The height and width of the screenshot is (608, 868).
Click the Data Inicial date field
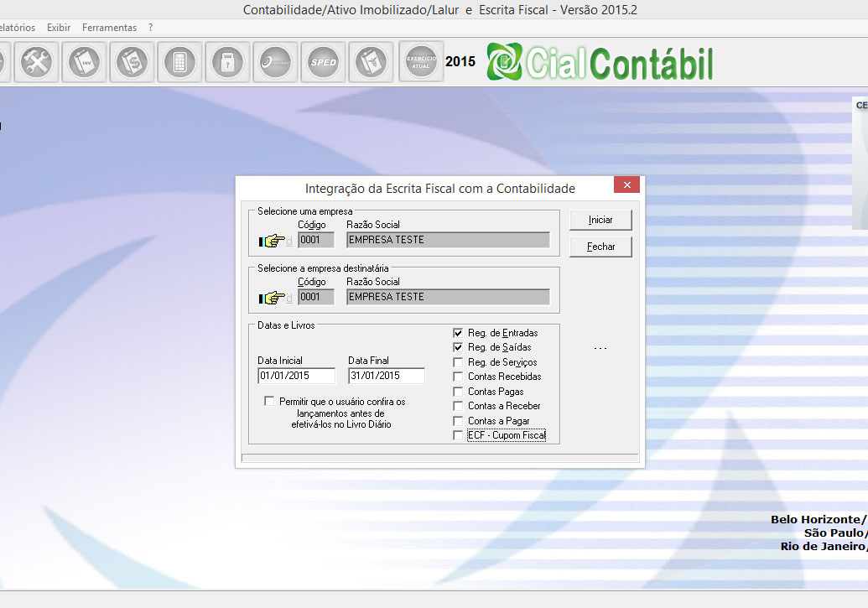coord(296,376)
